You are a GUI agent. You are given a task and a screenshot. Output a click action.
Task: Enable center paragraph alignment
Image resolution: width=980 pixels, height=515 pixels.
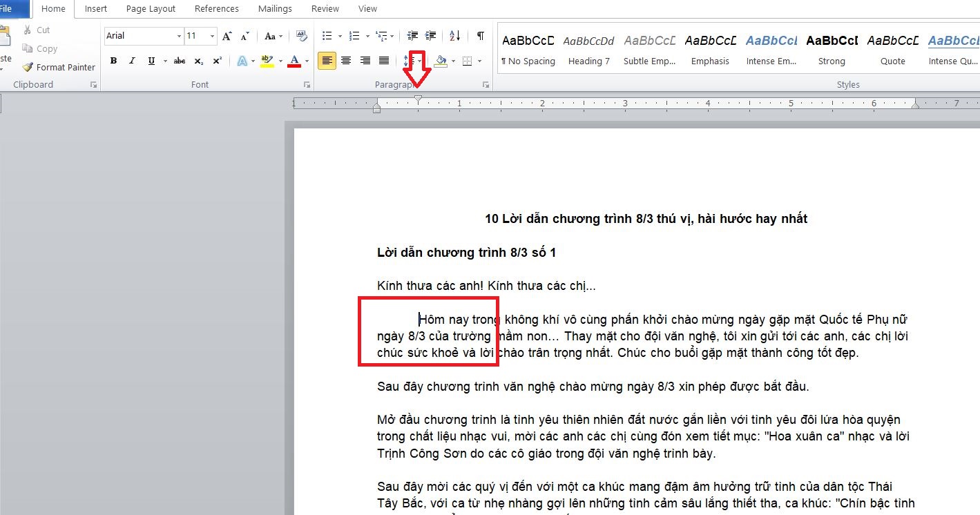tap(346, 61)
